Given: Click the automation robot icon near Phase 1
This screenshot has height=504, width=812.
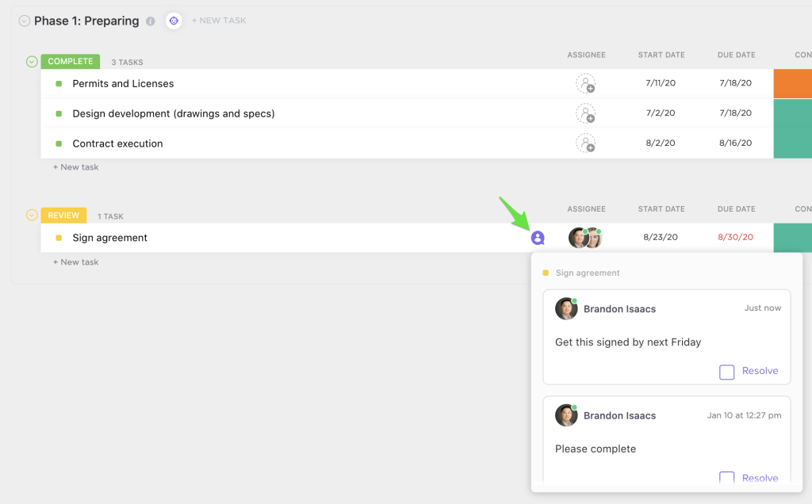Looking at the screenshot, I should 173,21.
